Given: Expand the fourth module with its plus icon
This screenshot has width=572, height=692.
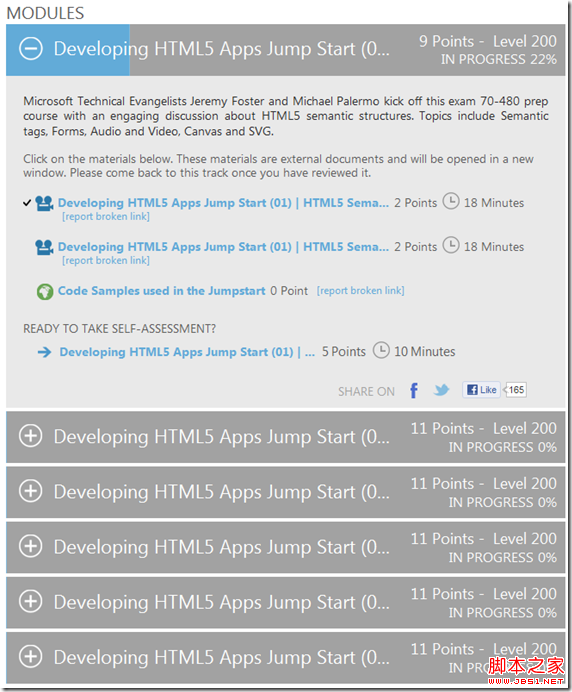Looking at the screenshot, I should 30,546.
